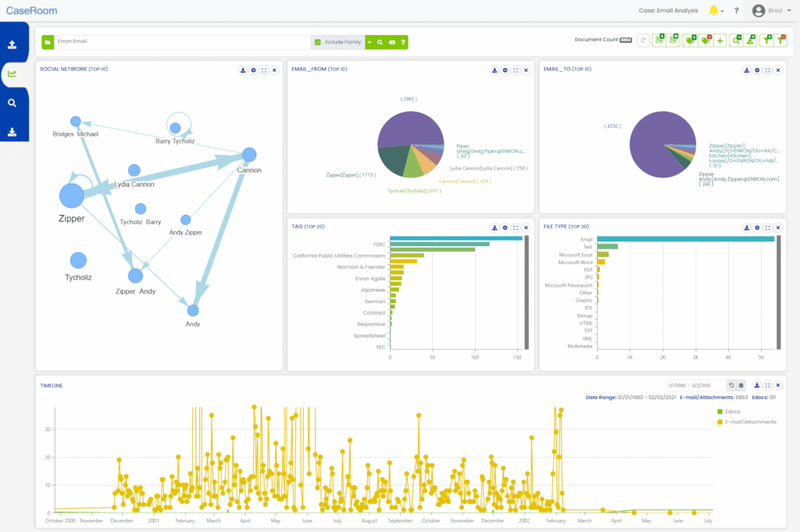Click the refresh document count button
800x532 pixels.
point(644,41)
